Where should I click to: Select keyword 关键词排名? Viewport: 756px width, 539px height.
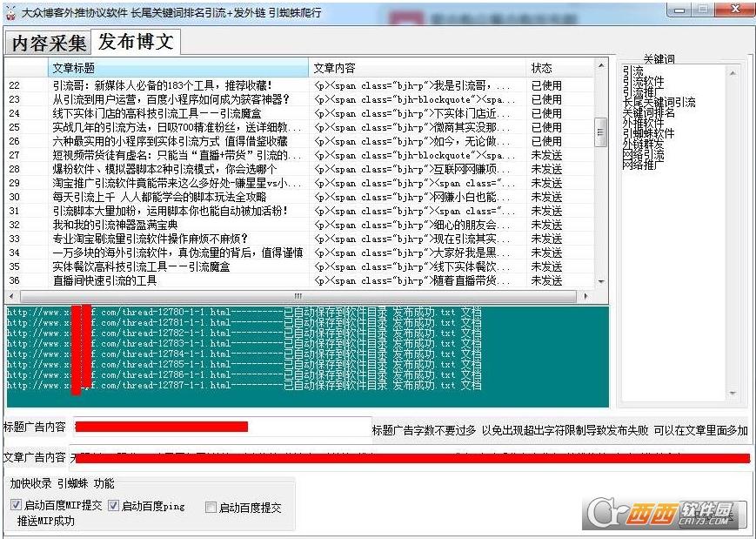(648, 113)
